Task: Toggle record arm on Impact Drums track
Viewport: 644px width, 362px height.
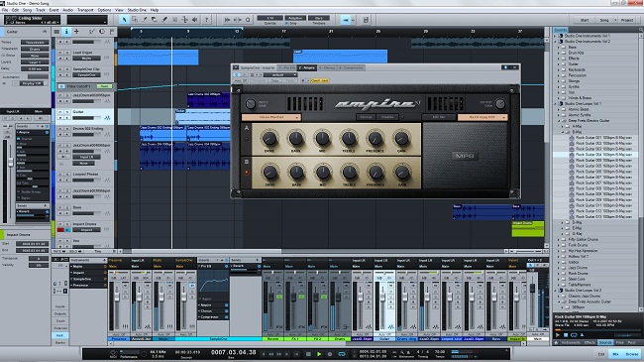Action: coord(60,230)
